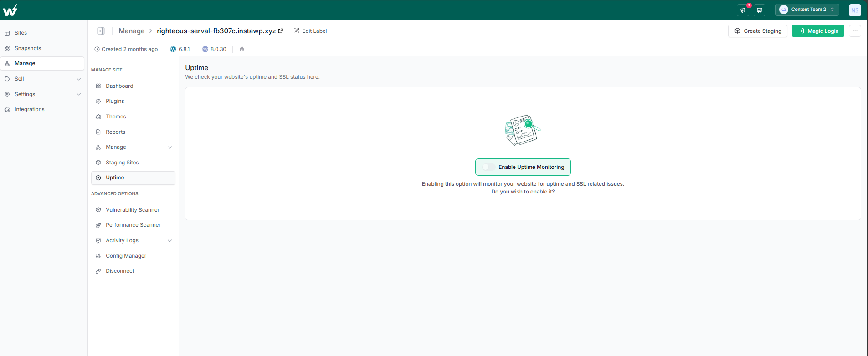Expand the Settings menu chevron

click(x=78, y=94)
